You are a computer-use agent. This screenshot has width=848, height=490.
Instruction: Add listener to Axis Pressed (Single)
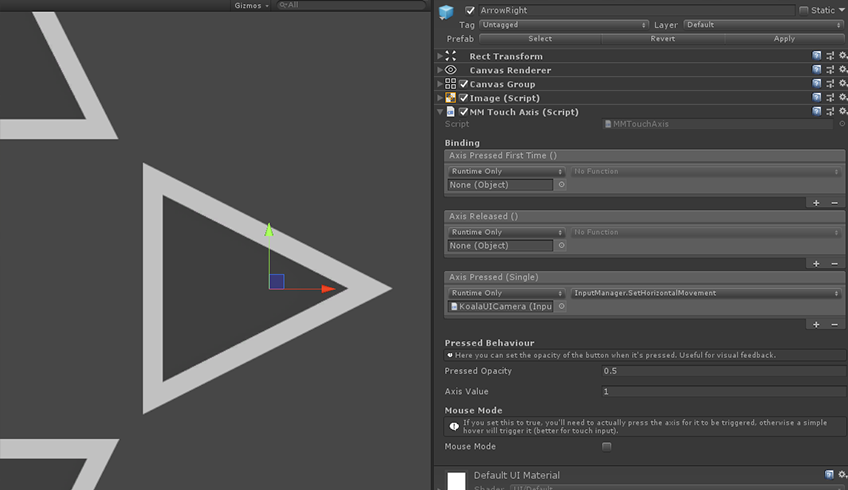point(816,325)
